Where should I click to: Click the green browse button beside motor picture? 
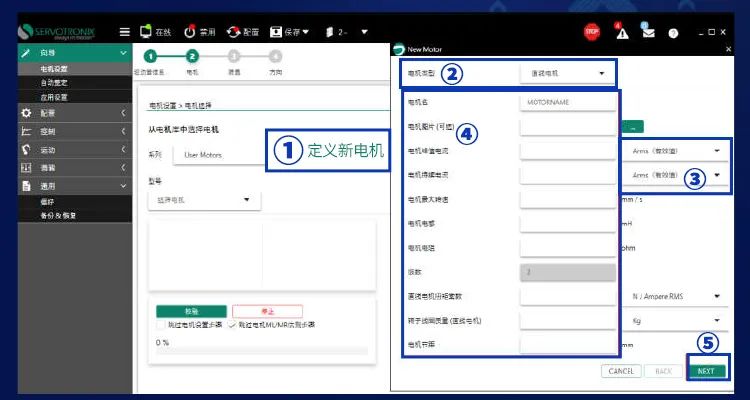pos(633,127)
